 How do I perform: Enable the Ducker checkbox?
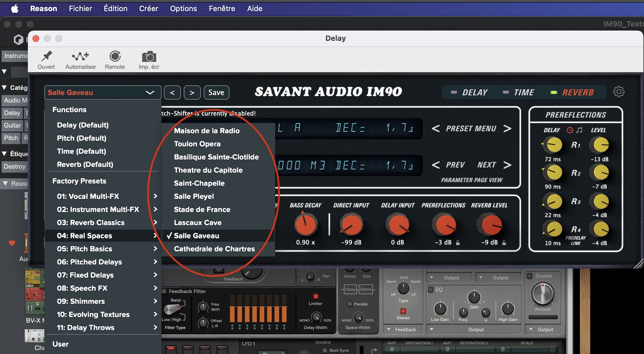[529, 276]
